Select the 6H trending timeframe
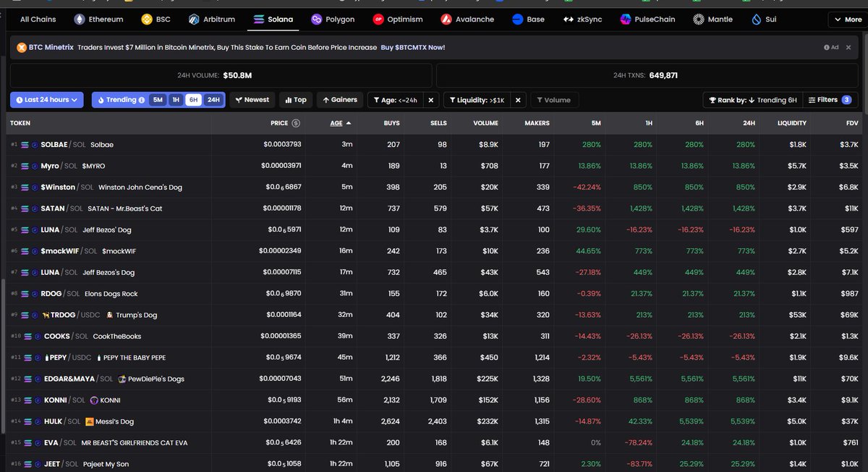Viewport: 868px width, 472px height. 194,100
